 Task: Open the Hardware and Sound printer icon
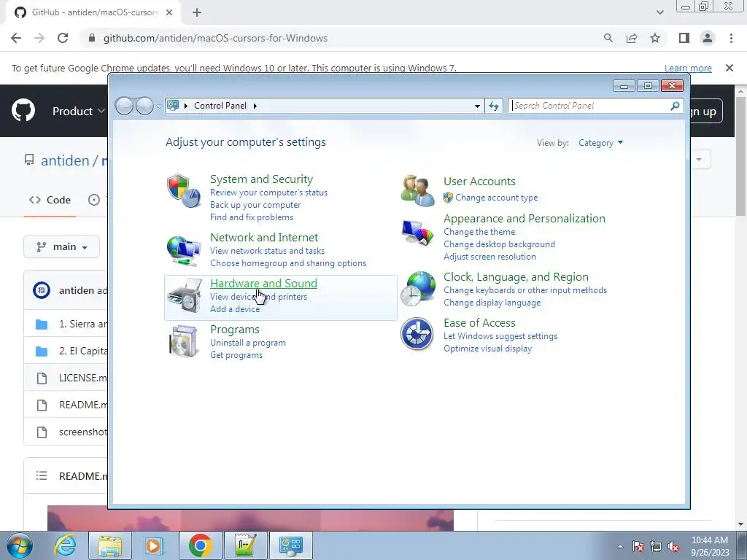[184, 296]
